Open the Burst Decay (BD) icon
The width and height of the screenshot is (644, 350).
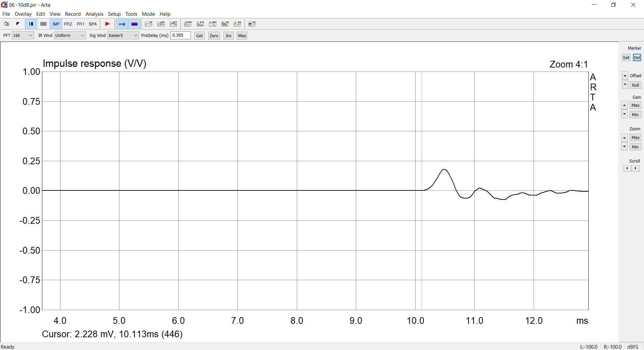pyautogui.click(x=237, y=24)
